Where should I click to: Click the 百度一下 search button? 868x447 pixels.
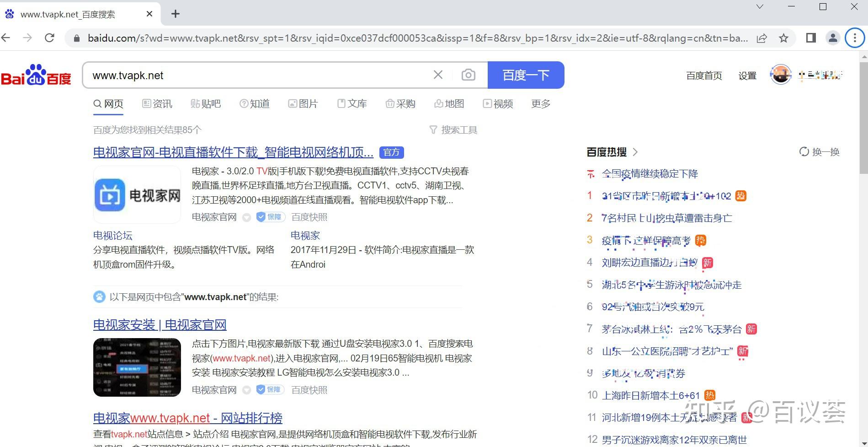526,75
